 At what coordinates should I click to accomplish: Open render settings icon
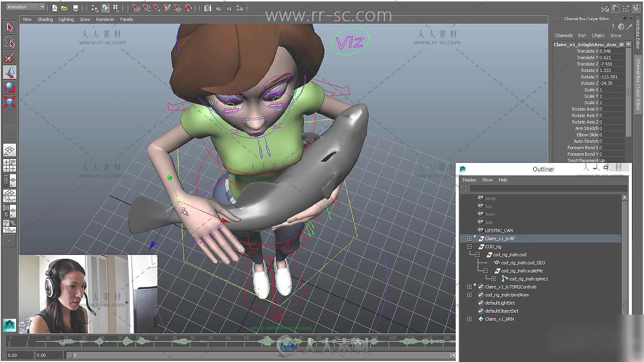[240, 8]
